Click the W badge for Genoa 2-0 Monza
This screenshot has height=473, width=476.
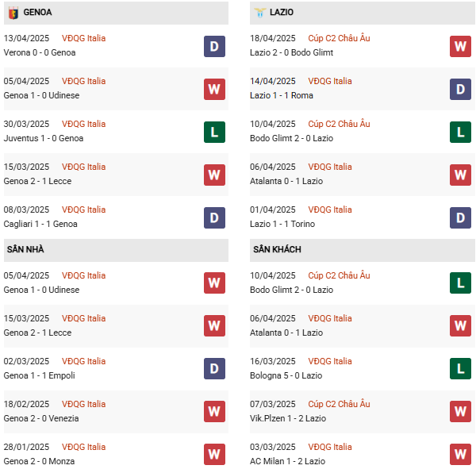[x=214, y=455]
